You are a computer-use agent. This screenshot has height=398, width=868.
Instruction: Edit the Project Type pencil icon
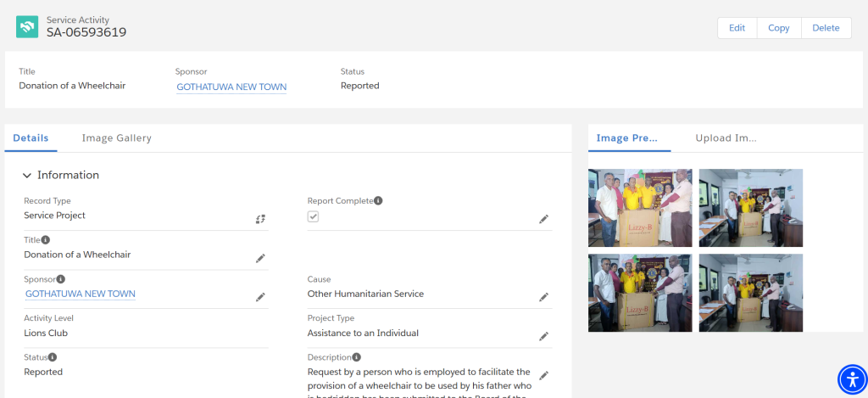543,336
